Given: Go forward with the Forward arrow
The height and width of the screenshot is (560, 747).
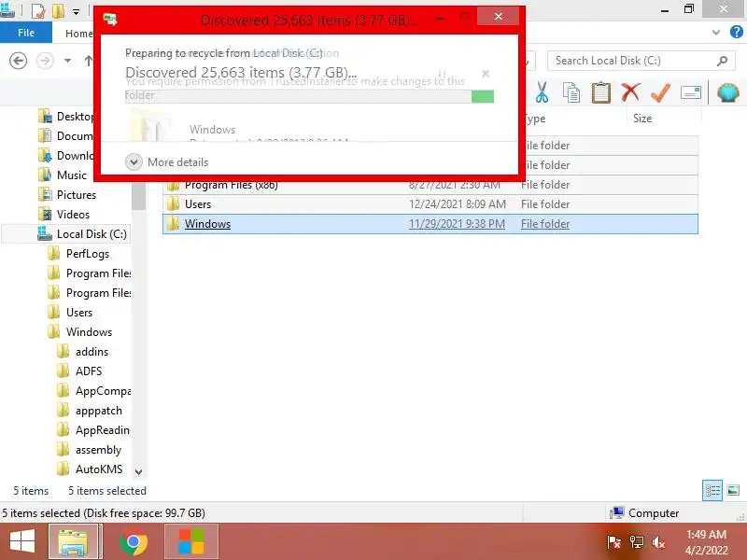Looking at the screenshot, I should tap(45, 61).
